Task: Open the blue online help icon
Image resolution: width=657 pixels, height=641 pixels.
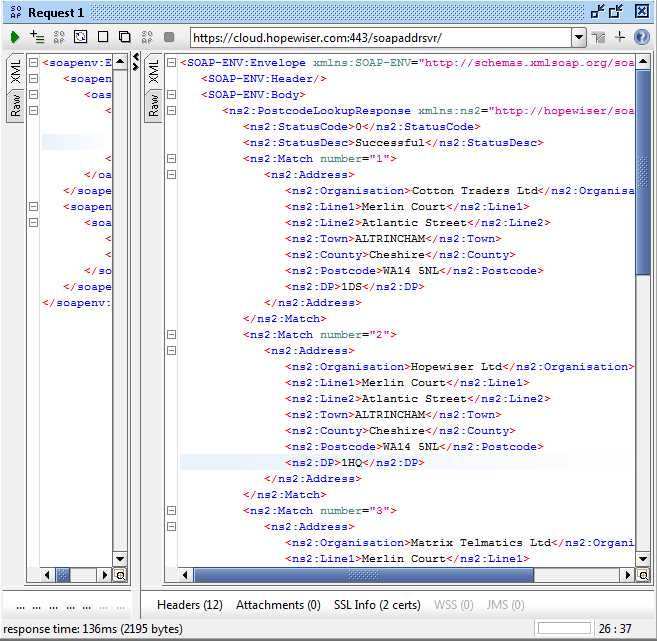Action: tap(642, 37)
